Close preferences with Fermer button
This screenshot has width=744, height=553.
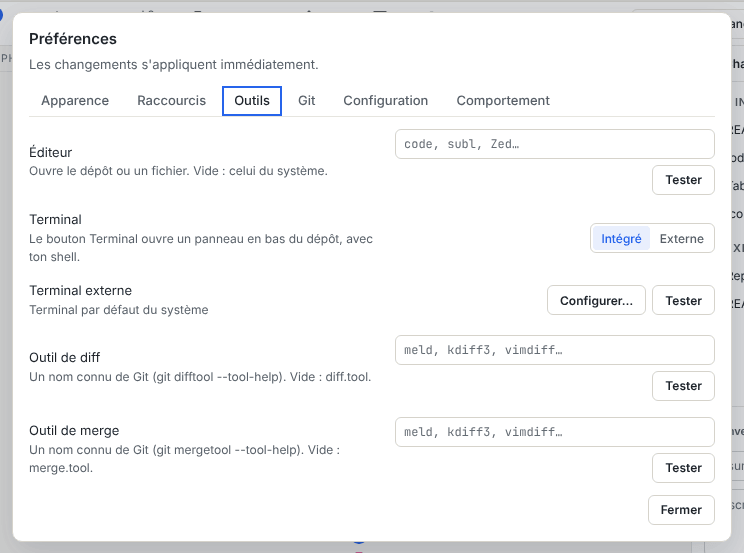pos(681,510)
